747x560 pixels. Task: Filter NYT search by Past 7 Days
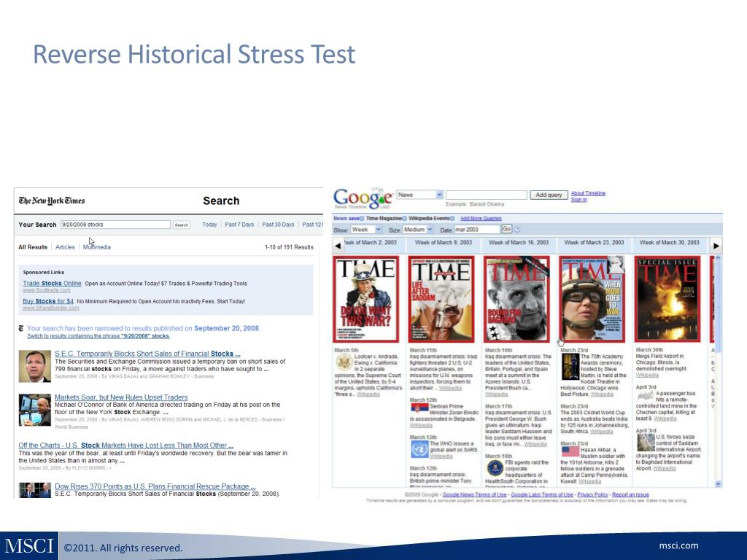click(239, 225)
